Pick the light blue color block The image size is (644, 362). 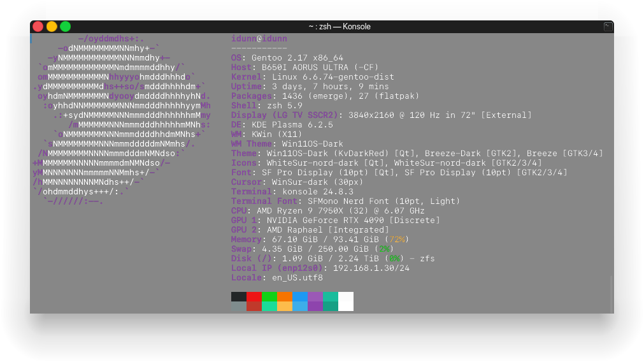click(300, 306)
